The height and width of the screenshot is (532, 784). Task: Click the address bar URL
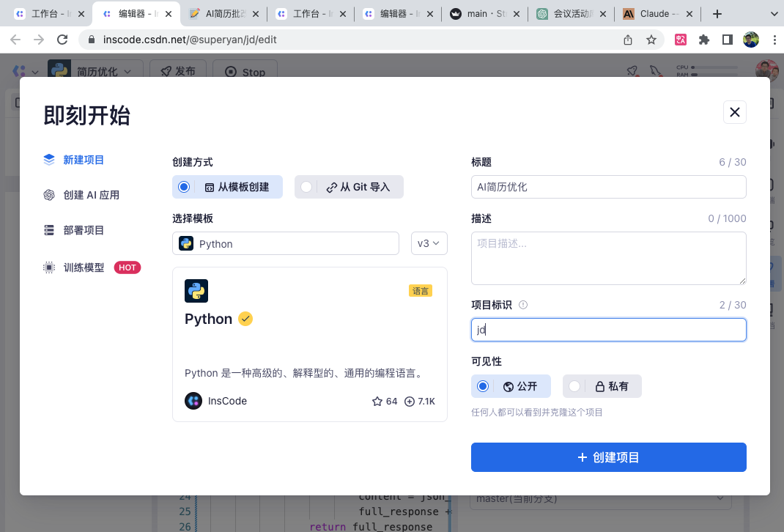[190, 40]
